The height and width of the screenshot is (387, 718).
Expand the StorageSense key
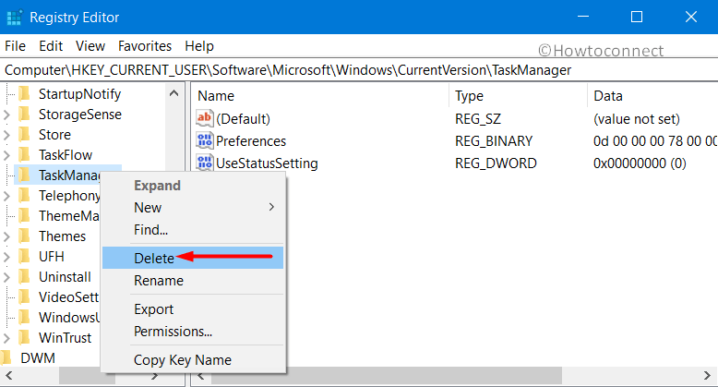[7, 114]
